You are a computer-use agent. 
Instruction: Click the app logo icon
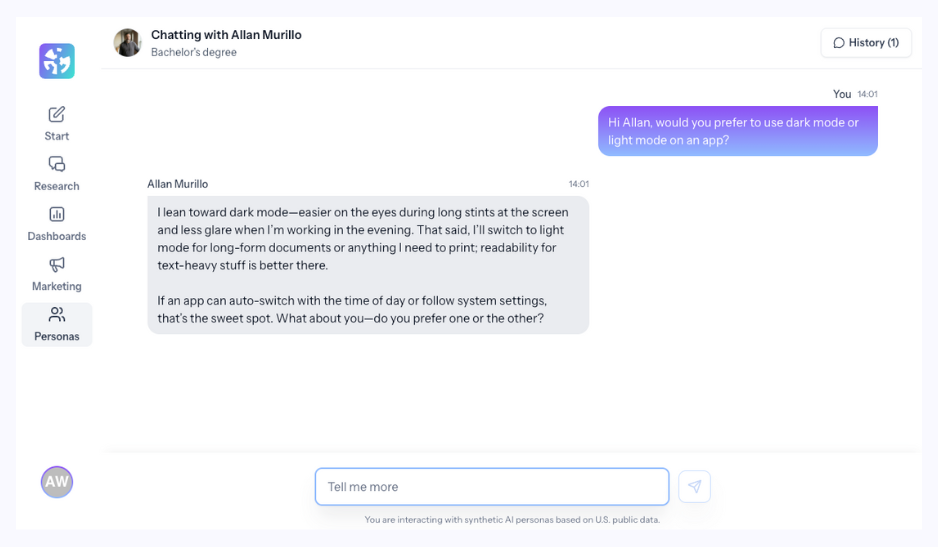pyautogui.click(x=57, y=61)
